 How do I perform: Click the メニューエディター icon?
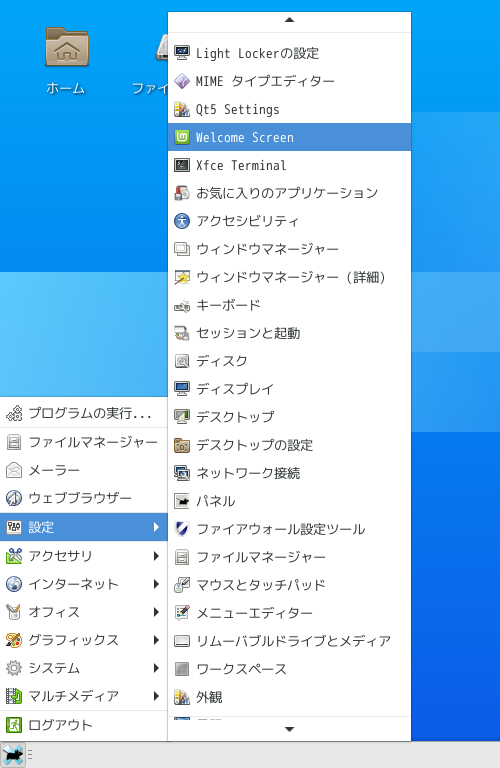click(182, 613)
